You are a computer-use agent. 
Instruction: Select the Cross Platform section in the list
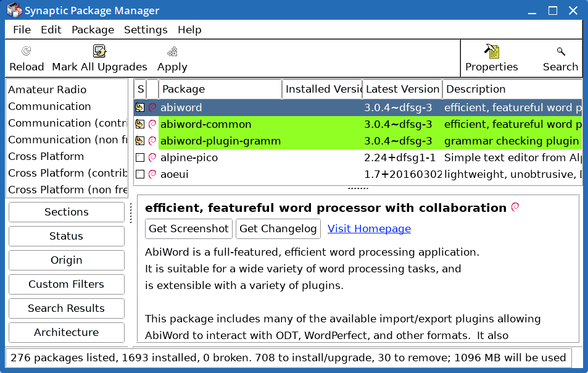46,156
